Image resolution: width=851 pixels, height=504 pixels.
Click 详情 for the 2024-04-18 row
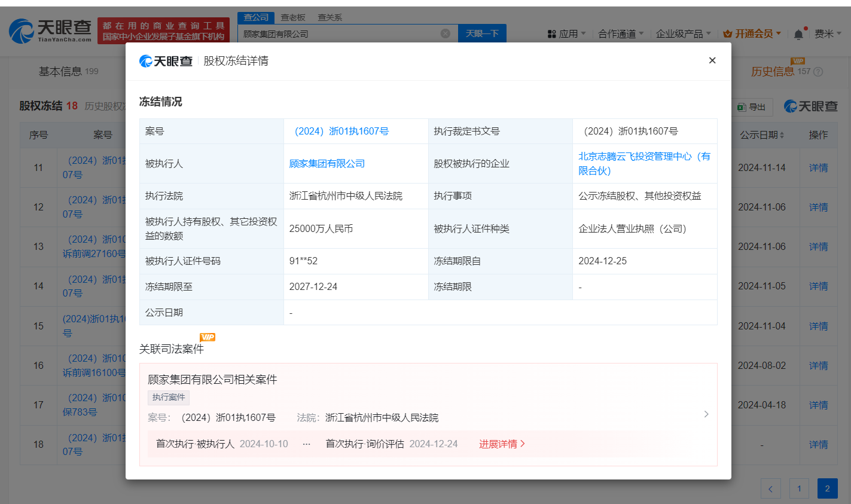pyautogui.click(x=818, y=405)
